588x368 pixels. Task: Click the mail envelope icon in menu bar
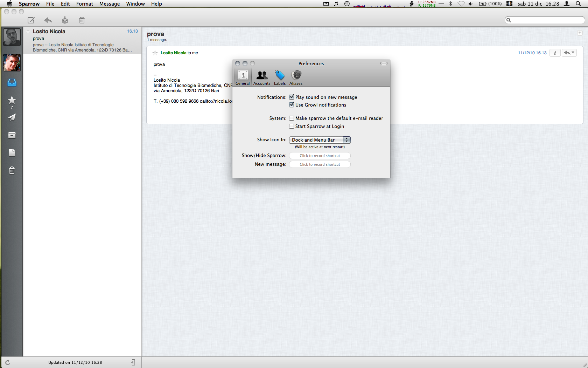326,4
